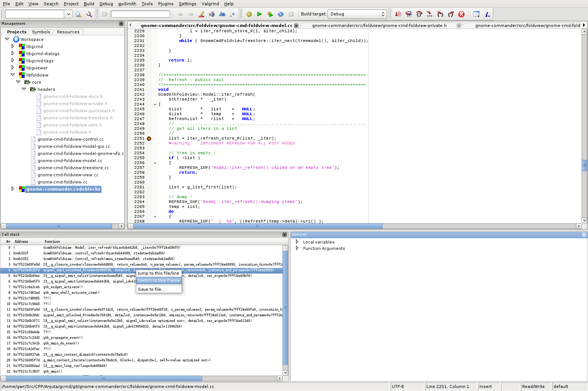
Task: Click the Rebuild blue arrows icon
Action: [281, 14]
